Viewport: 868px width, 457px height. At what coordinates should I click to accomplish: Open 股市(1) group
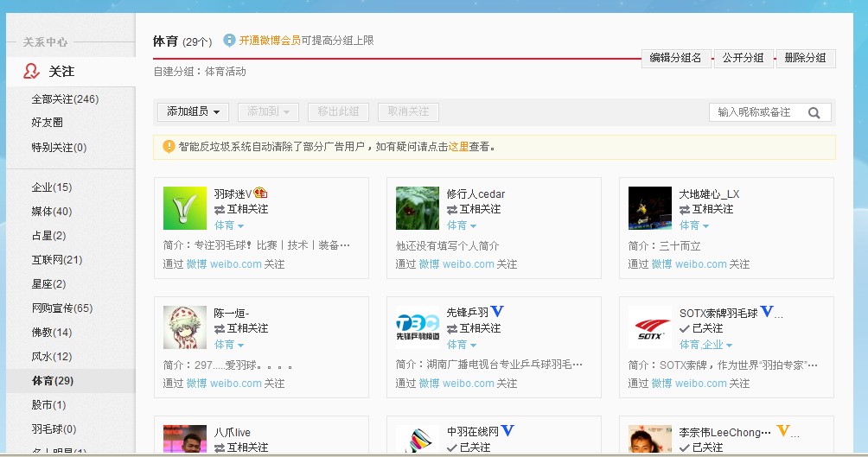coord(48,405)
